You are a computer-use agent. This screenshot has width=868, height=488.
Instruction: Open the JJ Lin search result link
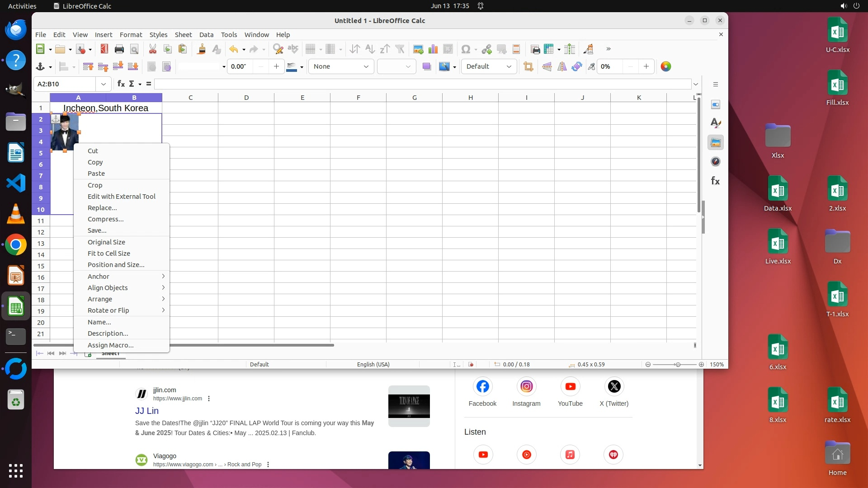point(147,411)
